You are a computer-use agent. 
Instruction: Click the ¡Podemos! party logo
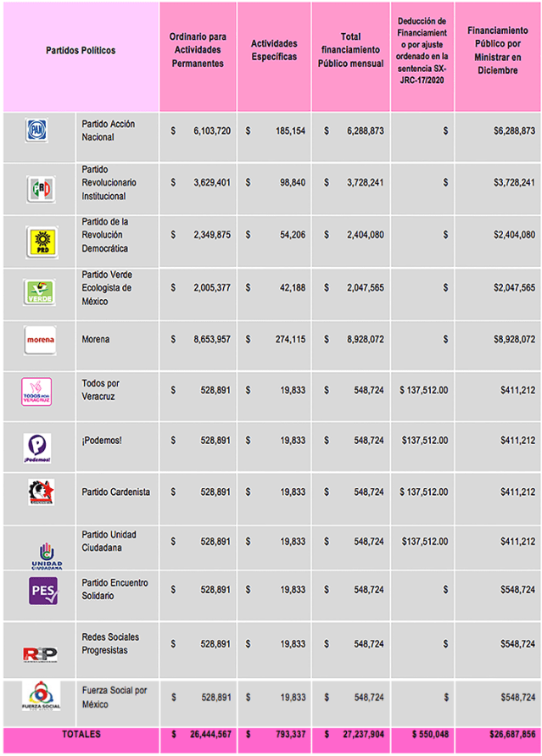pos(37,448)
